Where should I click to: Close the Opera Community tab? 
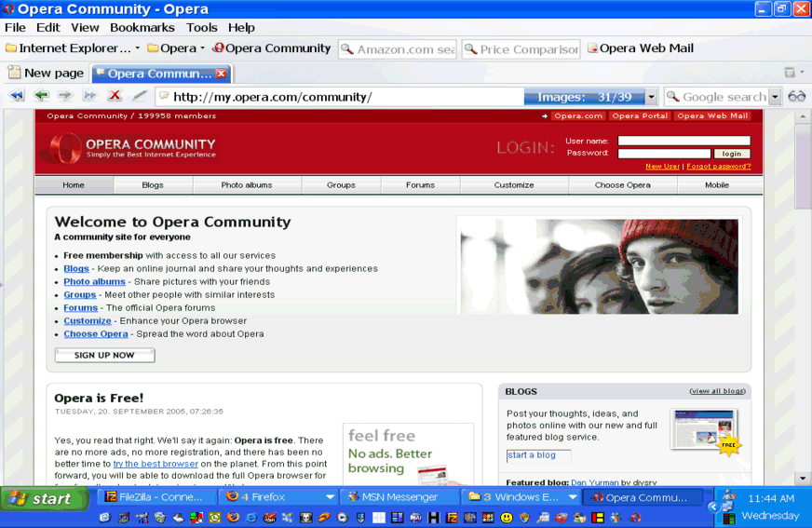(x=221, y=74)
